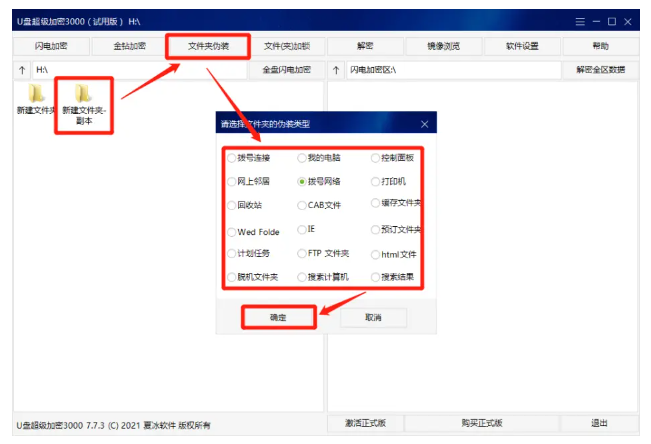
Task: Select the 打印机 radio option
Action: pyautogui.click(x=375, y=182)
